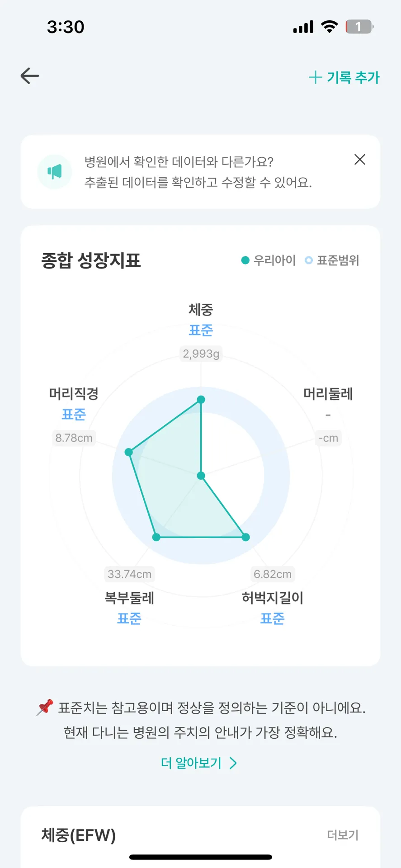The image size is (401, 868).
Task: Tap the pushpin icon in the disclaimer
Action: coord(45,708)
